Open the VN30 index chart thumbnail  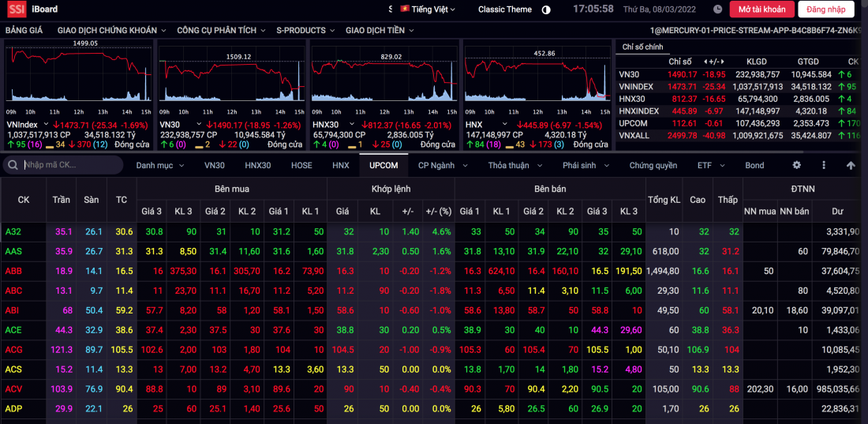[230, 73]
